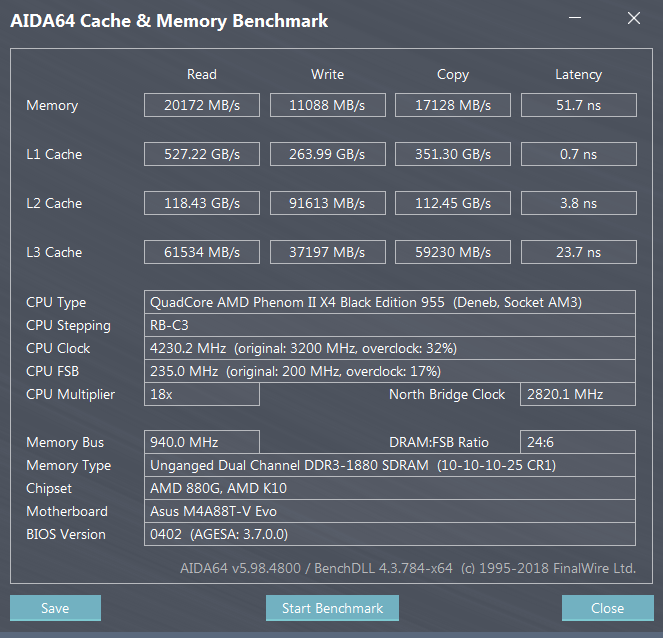
Task: Click the CPU FSB field 235.0 MHz
Action: (x=390, y=371)
